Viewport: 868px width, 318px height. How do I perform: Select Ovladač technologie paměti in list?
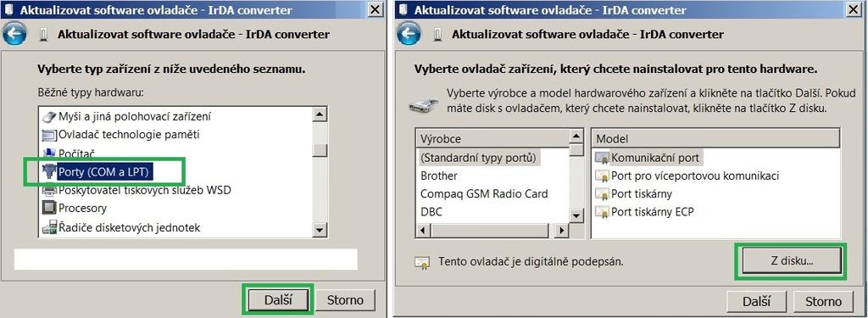pos(129,135)
